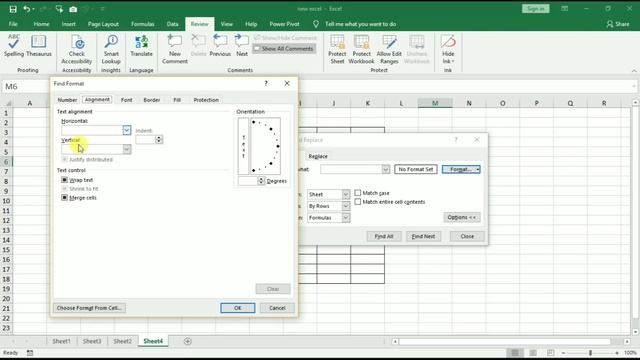Open the Page Layout ribbon tab

coord(103,24)
